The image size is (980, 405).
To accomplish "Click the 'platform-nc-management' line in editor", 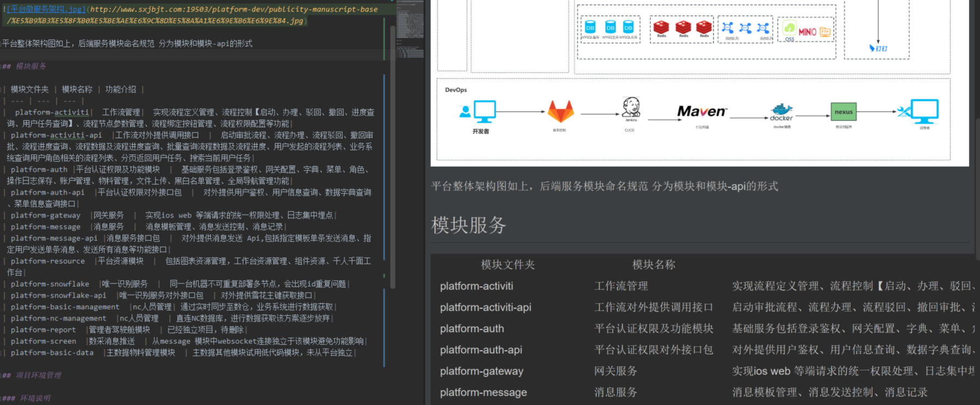I will pos(169,318).
